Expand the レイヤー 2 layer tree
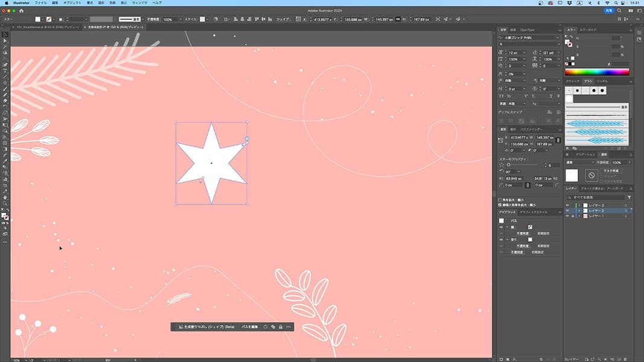The image size is (644, 362). pyautogui.click(x=579, y=211)
